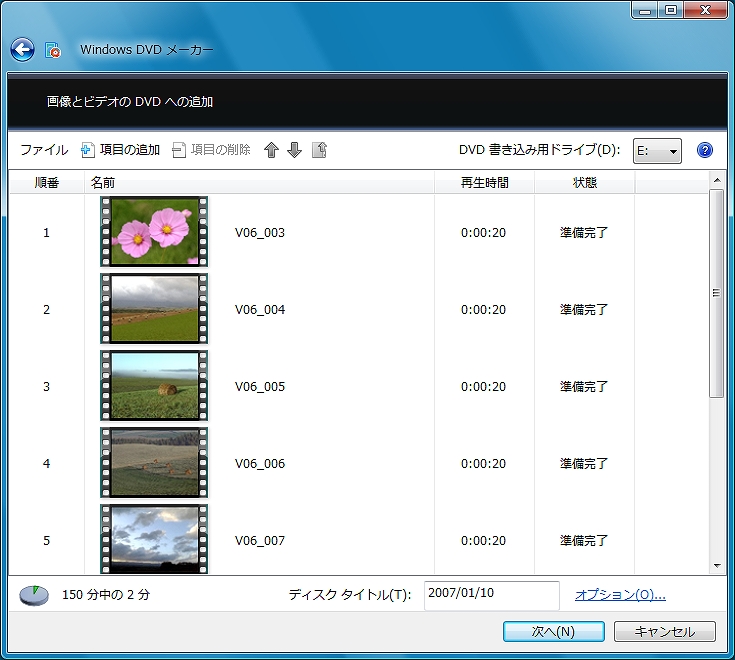735x660 pixels.
Task: Click 項目の追加 to add items
Action: (120, 150)
